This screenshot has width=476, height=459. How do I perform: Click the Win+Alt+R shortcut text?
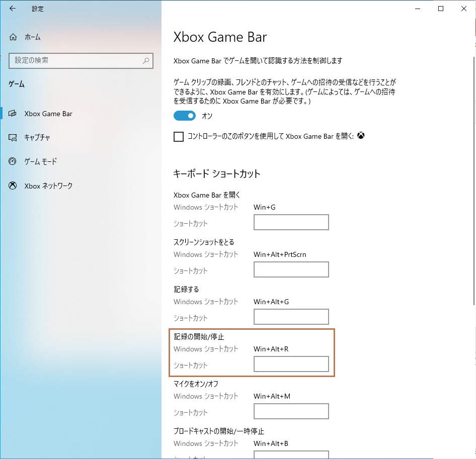271,349
